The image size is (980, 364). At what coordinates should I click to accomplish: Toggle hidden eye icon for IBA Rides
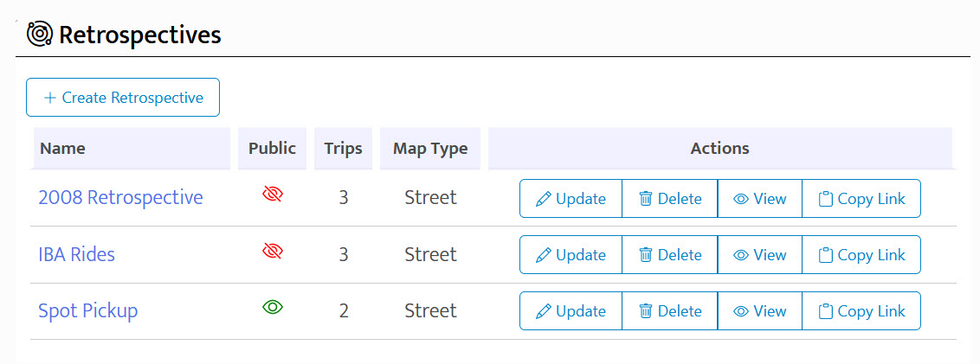(273, 252)
